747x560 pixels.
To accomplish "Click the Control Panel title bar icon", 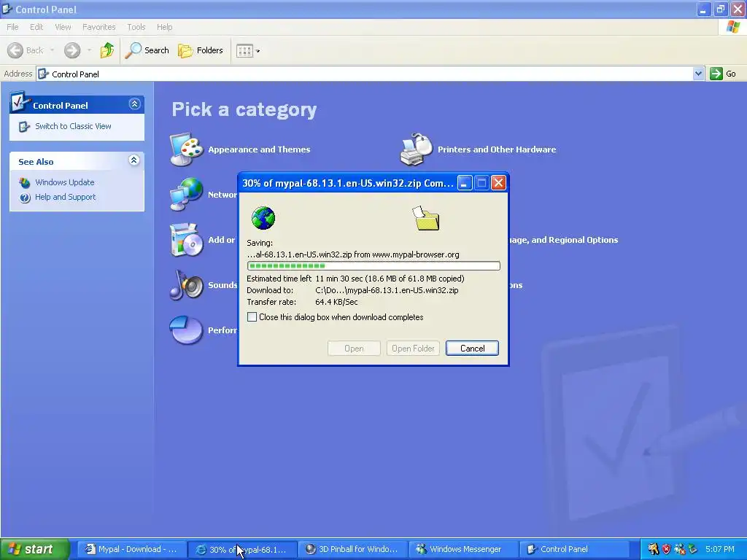I will (x=7, y=9).
